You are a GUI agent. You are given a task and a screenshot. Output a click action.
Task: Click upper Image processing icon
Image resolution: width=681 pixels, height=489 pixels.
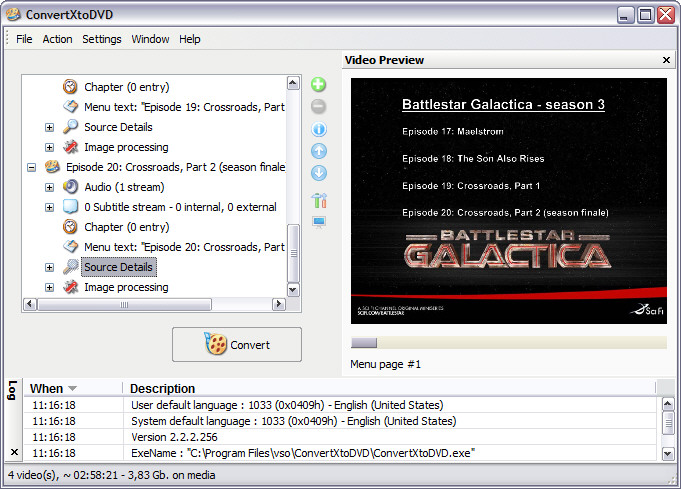[70, 147]
